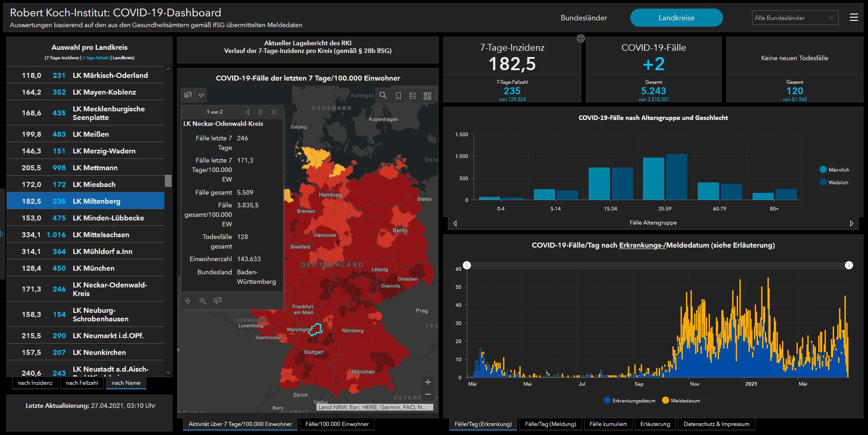Viewport: 868px width, 435px height.
Task: Open the Alle Bundesländer dropdown
Action: 795,18
